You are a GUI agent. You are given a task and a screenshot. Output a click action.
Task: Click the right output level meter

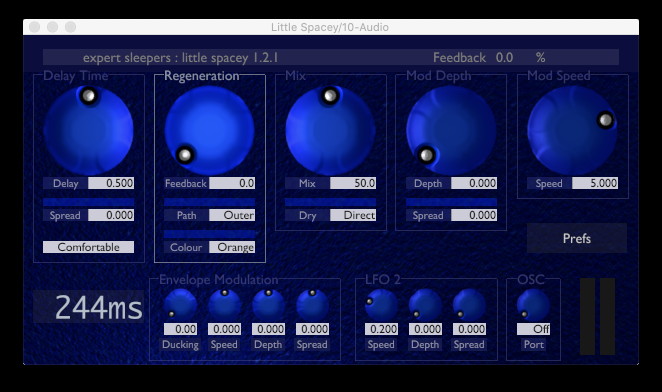tap(608, 316)
